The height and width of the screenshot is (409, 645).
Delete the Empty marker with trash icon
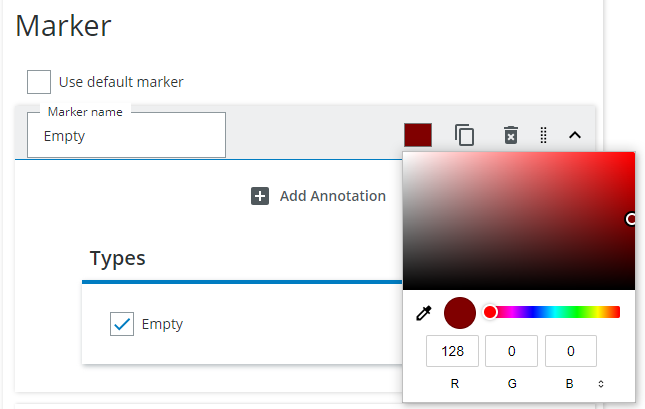[510, 135]
